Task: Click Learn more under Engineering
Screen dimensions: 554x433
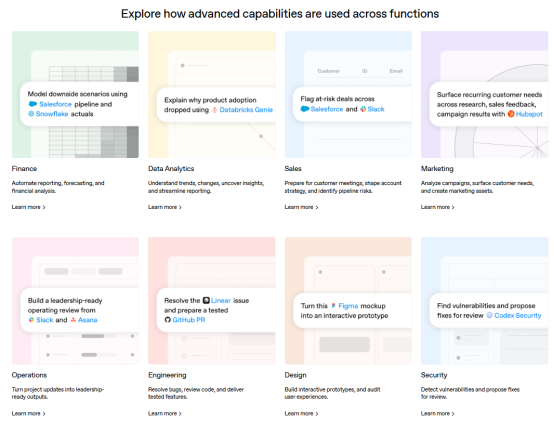Action: (x=165, y=413)
